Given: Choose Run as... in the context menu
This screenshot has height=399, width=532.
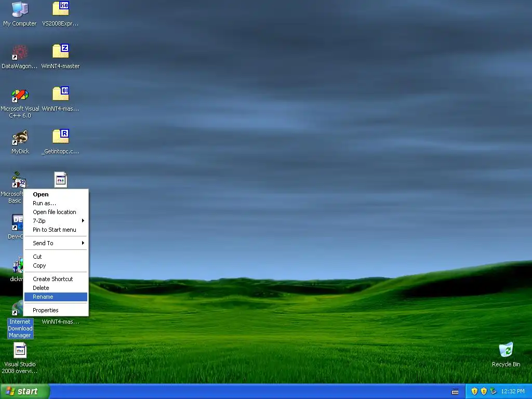Looking at the screenshot, I should (x=56, y=203).
